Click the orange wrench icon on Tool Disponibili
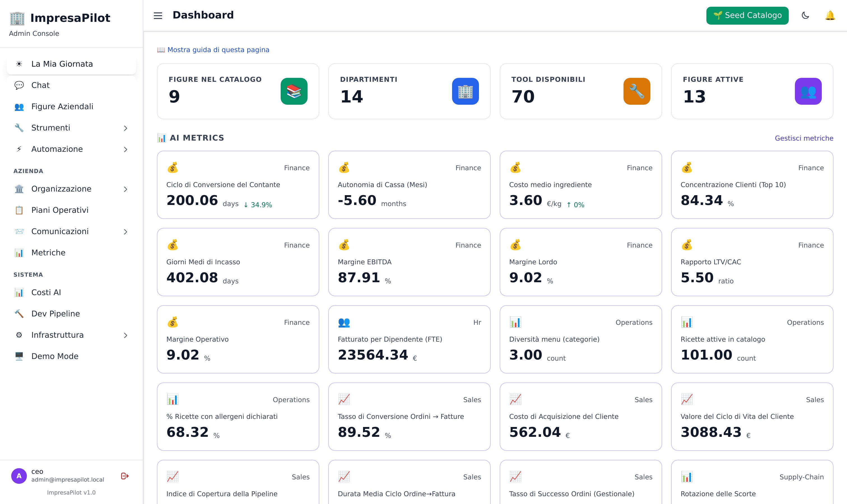 click(x=637, y=91)
